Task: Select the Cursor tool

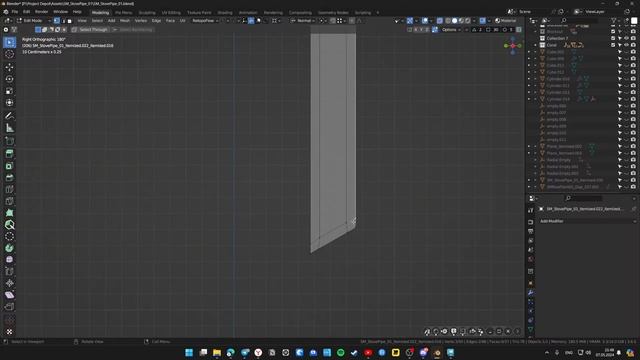Action: 9,54
